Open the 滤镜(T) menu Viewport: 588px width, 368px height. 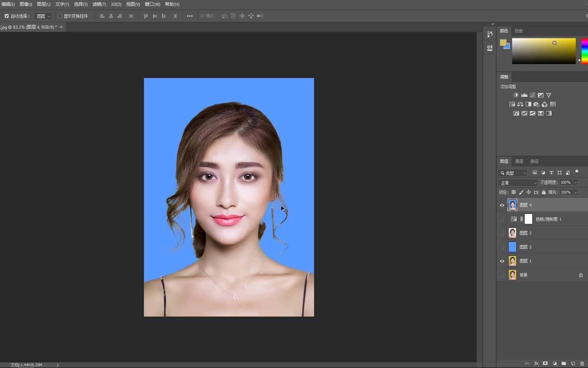point(99,4)
